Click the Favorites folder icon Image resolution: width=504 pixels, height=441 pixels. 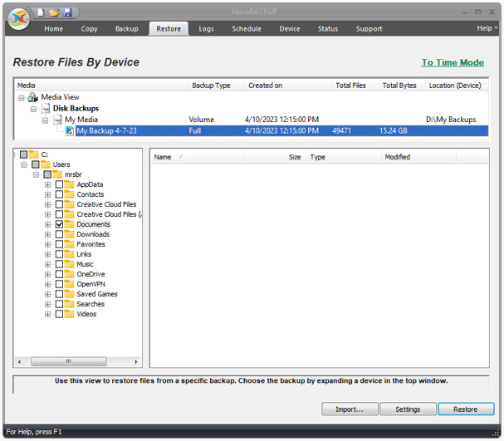pos(69,244)
